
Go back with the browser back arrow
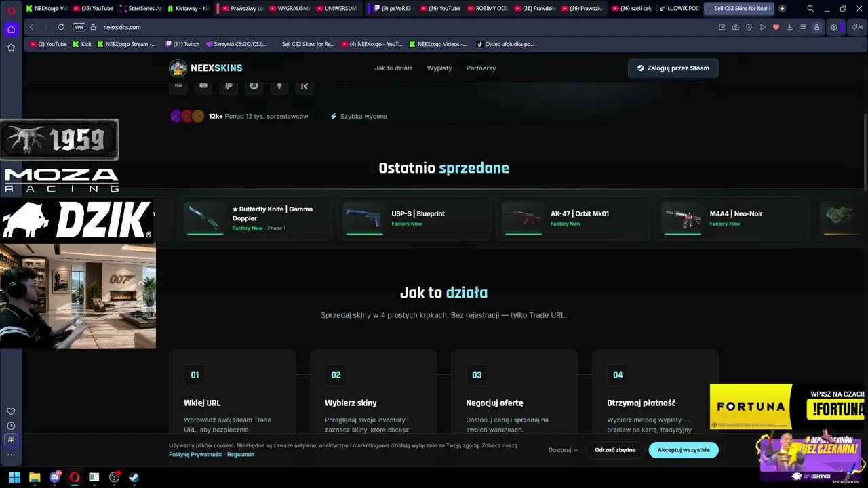click(x=31, y=27)
